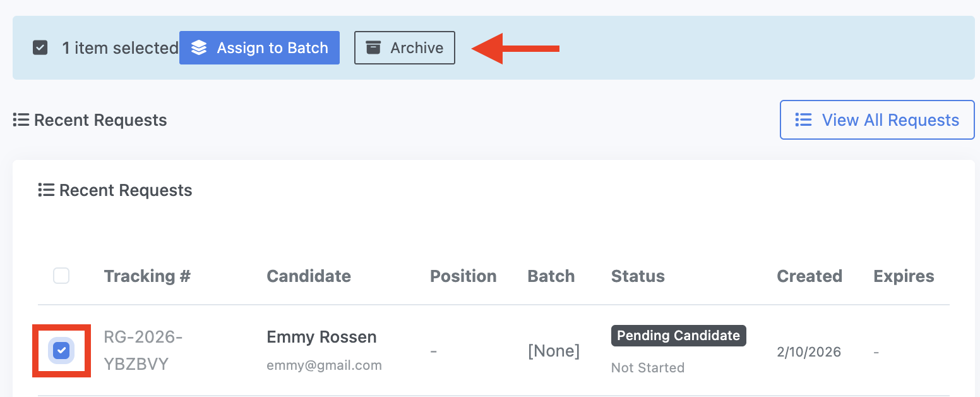980x397 pixels.
Task: Click the list icon in Recent Requests card title
Action: tap(46, 190)
